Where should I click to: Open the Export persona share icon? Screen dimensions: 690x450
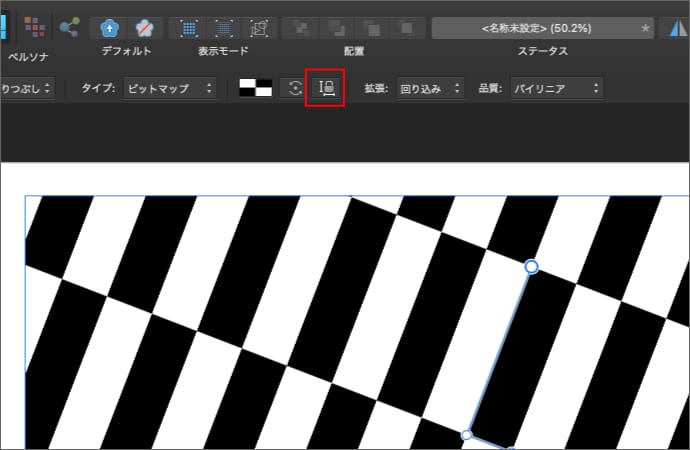[70, 27]
